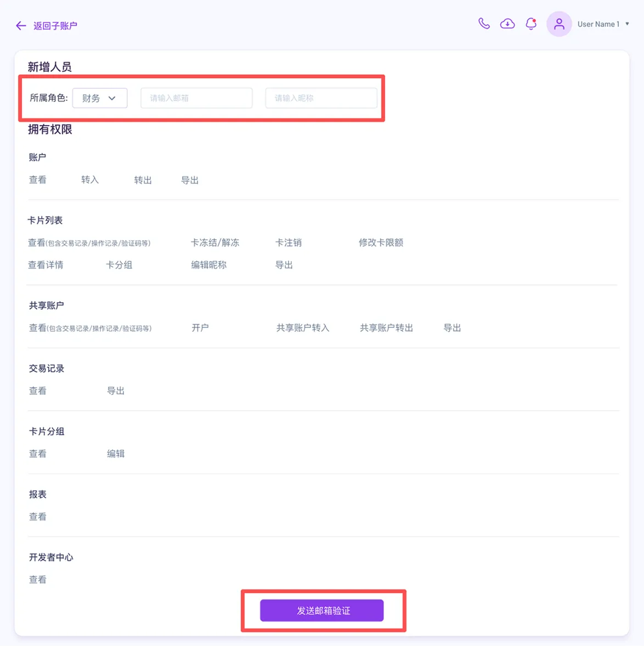Select the 编辑昵称 permission
644x646 pixels.
point(209,265)
